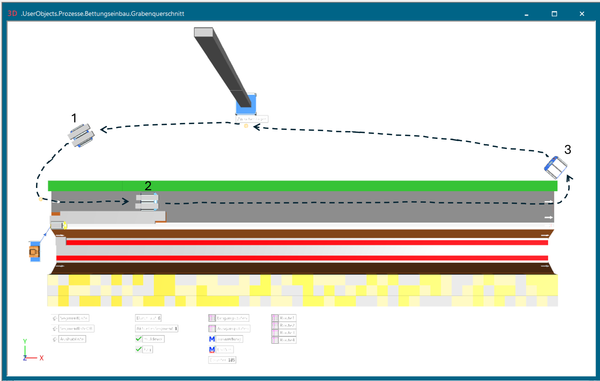
Task: Select truck number 3 at the right end
Action: coord(556,167)
